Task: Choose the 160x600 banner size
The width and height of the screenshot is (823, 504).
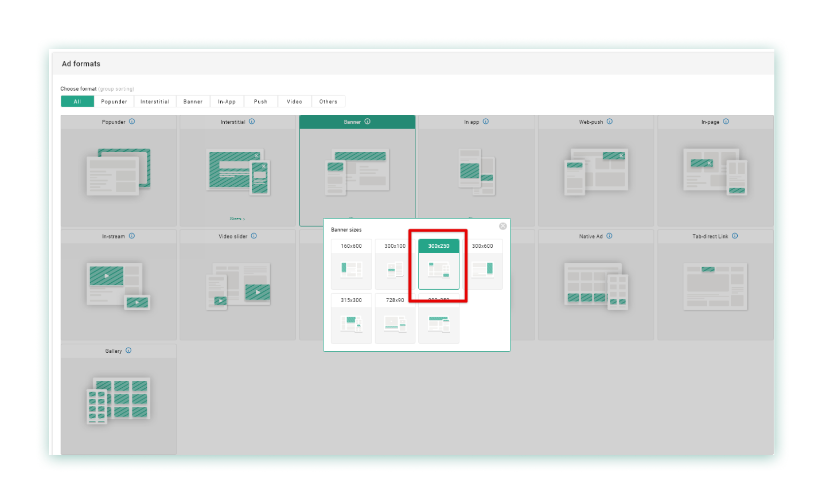Action: pos(351,264)
